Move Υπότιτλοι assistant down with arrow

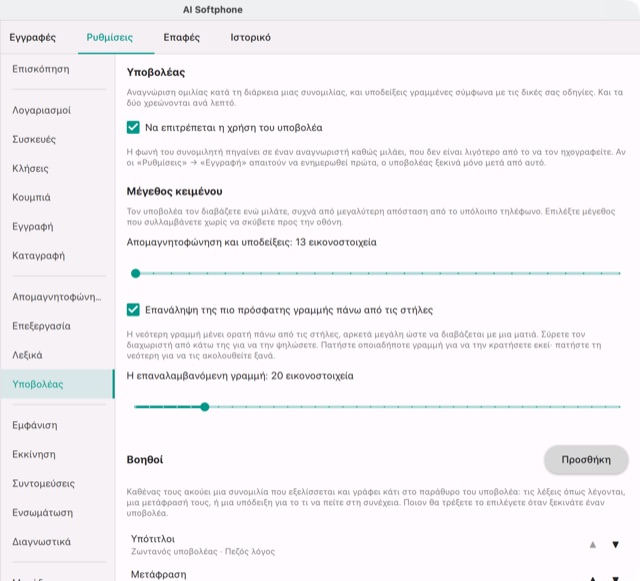coord(616,545)
